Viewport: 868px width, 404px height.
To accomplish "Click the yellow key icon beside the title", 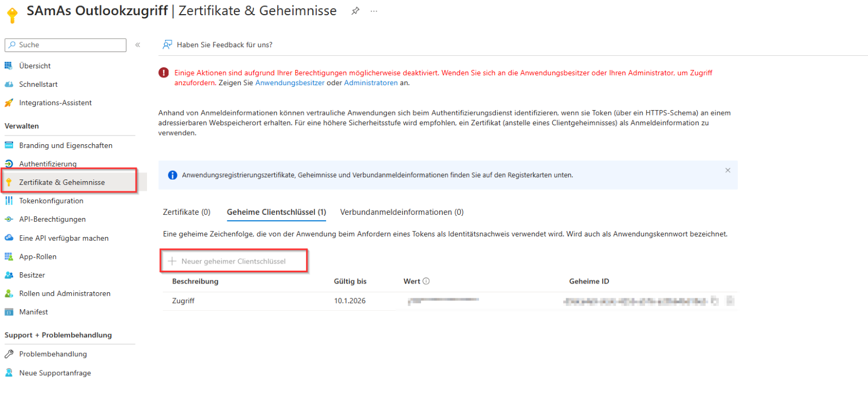I will 12,15.
